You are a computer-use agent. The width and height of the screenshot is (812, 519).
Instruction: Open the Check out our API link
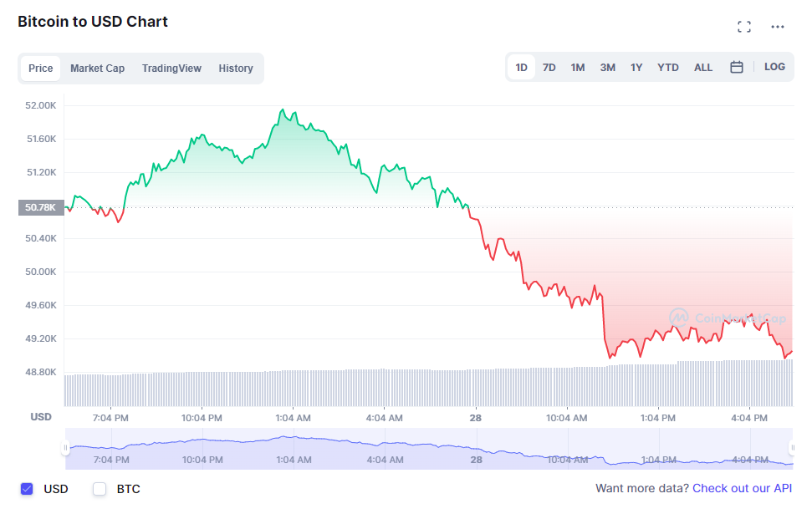(x=742, y=488)
